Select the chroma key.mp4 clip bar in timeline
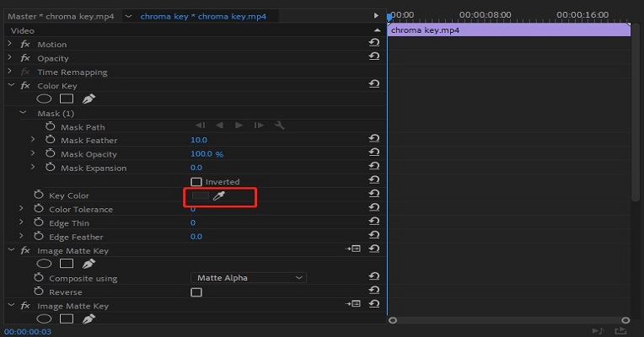Image resolution: width=644 pixels, height=337 pixels. point(509,30)
